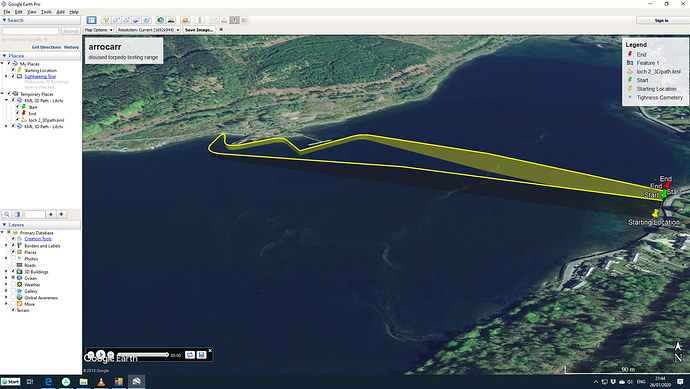Open the Tools menu
The height and width of the screenshot is (389, 690).
tap(46, 12)
